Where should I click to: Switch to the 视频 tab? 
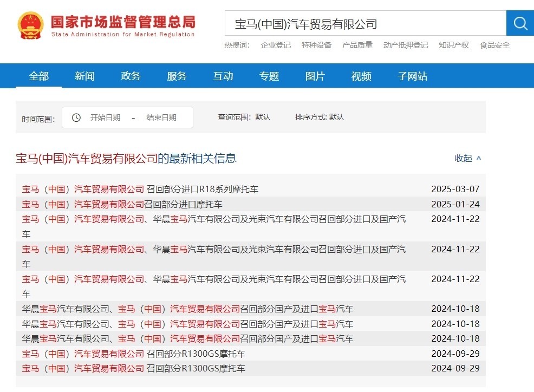[361, 76]
